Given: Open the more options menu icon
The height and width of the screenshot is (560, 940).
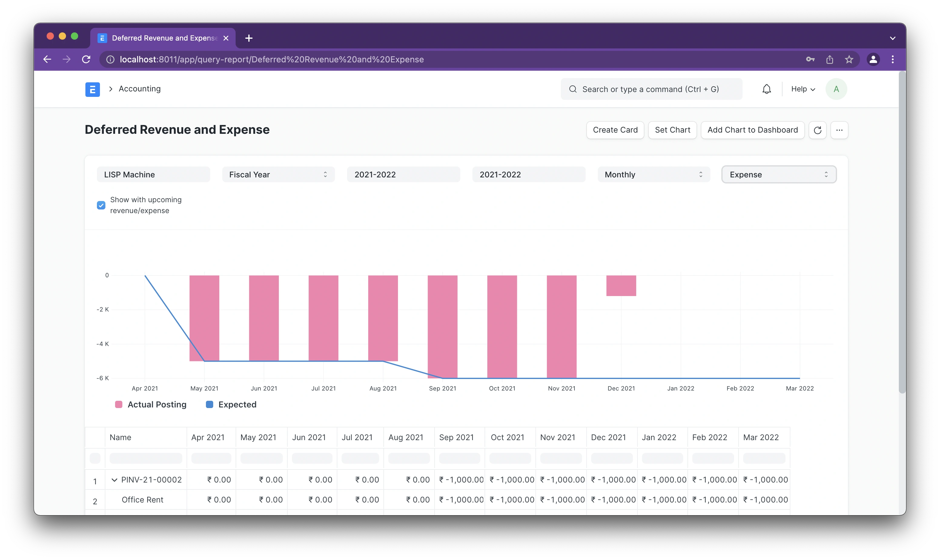Looking at the screenshot, I should coord(839,129).
